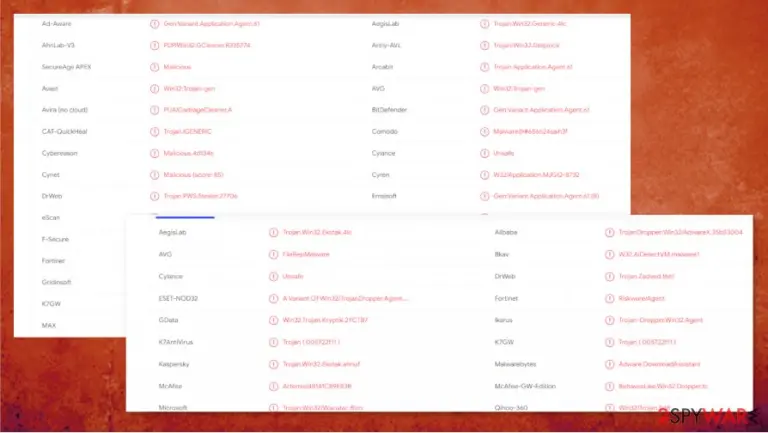Click the blue active tab underline in front window
768x433 pixels.
coord(185,217)
